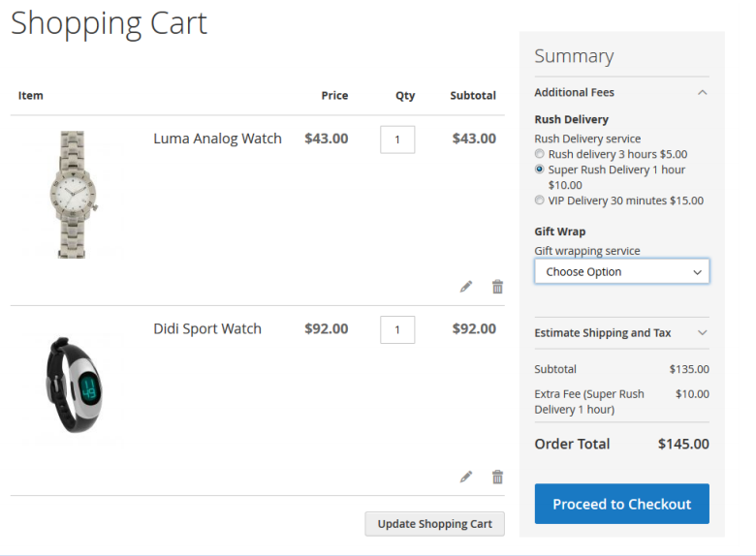The width and height of the screenshot is (756, 556).
Task: Open the Luma Analog Watch product name link
Action: click(x=217, y=139)
